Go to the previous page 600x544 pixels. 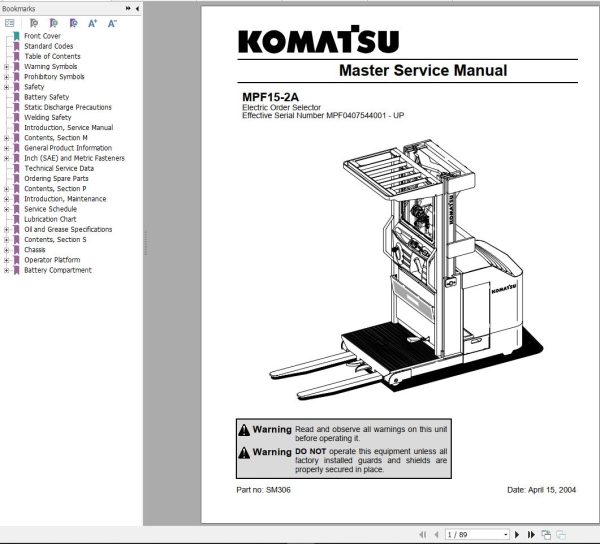point(437,534)
